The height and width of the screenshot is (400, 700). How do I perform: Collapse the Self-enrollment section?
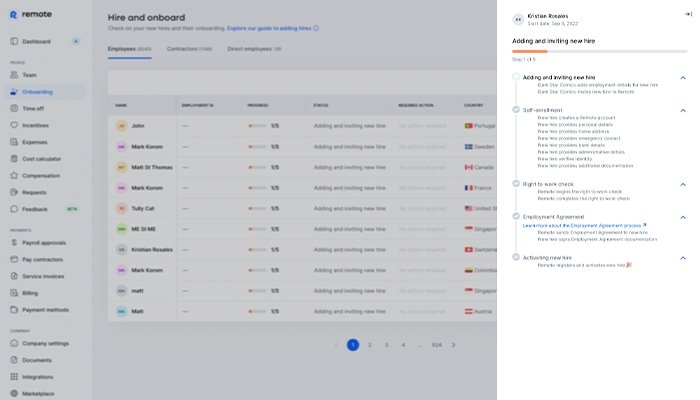[x=683, y=110]
